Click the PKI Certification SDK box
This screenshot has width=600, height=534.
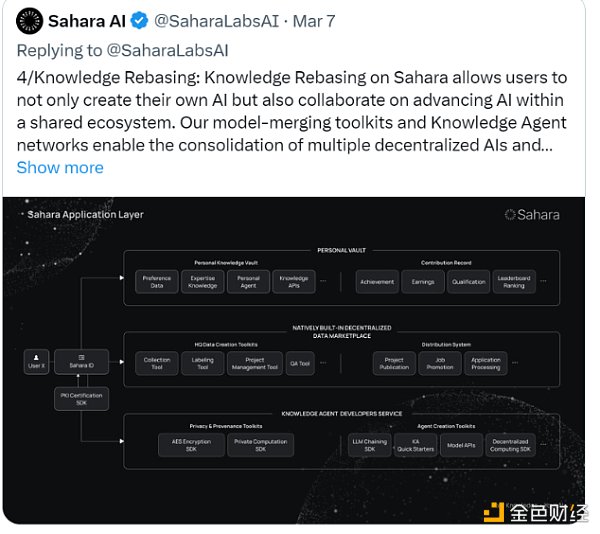click(82, 399)
